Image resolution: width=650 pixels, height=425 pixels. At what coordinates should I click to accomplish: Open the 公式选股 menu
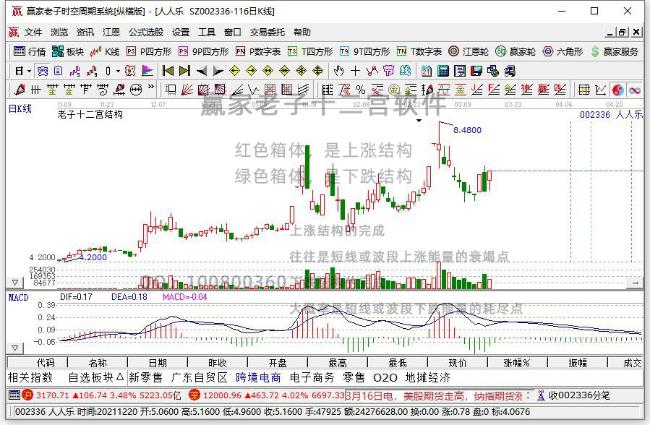[146, 32]
